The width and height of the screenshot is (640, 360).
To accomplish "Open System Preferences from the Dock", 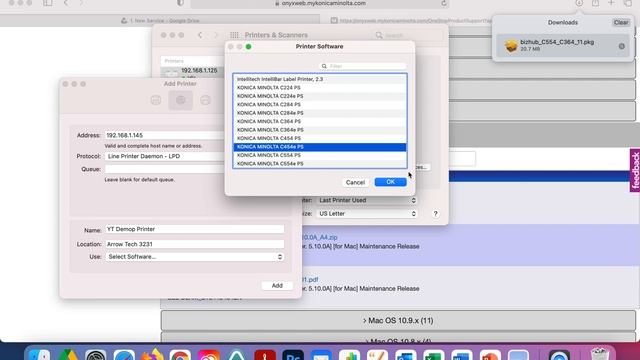I will pos(96,355).
